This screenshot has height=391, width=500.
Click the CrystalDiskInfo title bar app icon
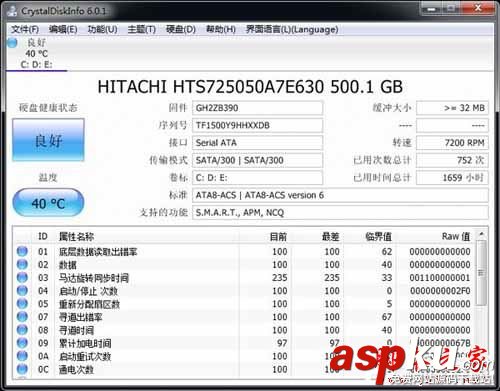12,11
